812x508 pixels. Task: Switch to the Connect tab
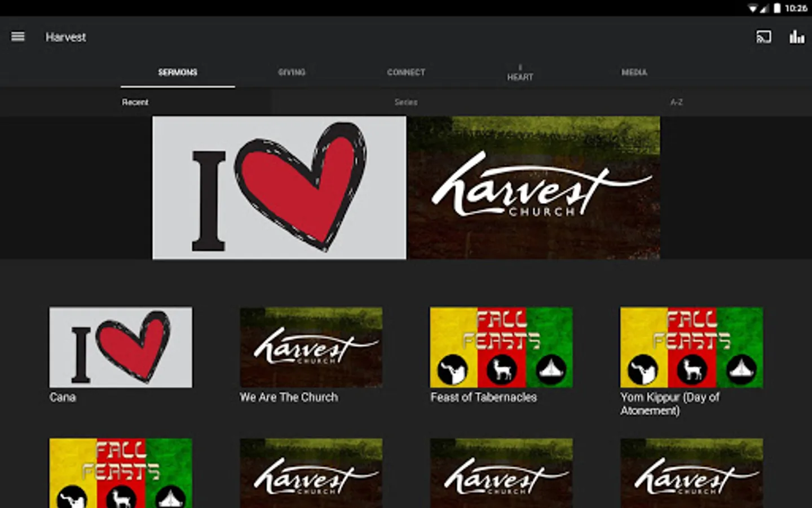[x=406, y=72]
